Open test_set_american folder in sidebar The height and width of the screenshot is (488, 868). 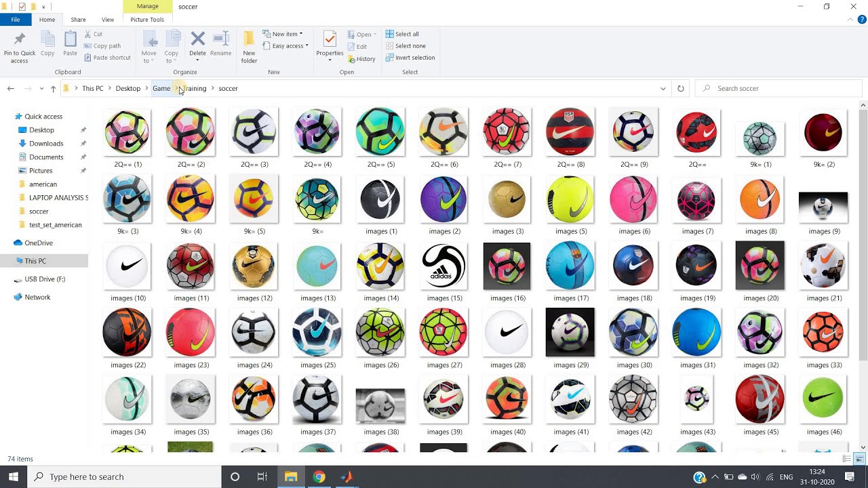(x=55, y=224)
